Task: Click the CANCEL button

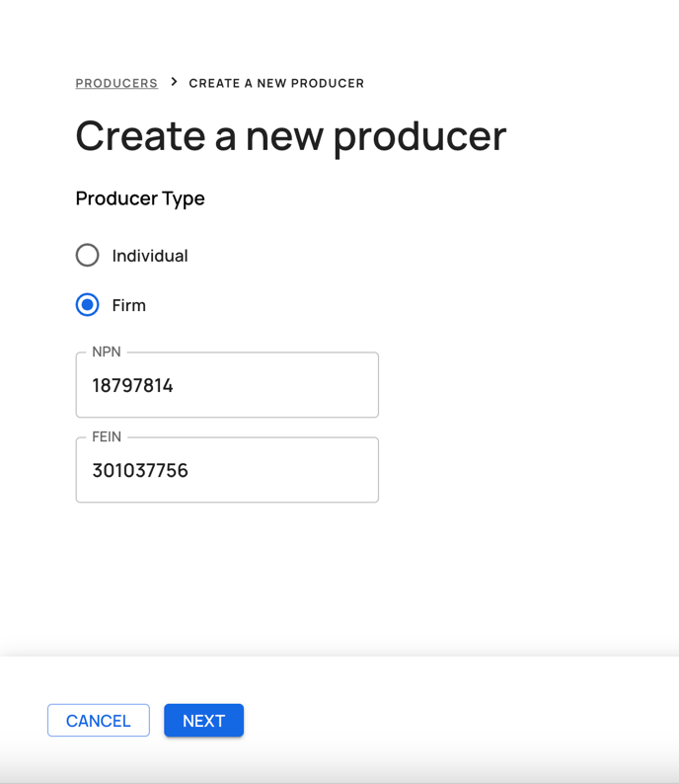Action: (99, 721)
